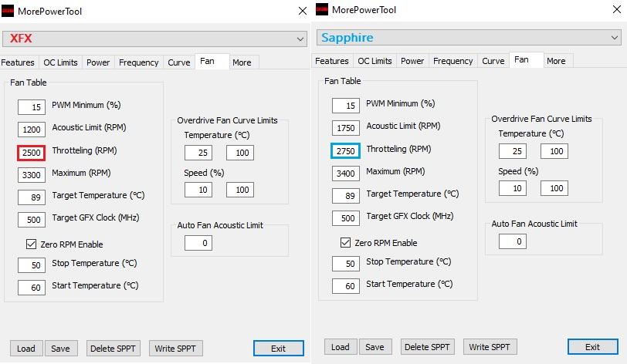This screenshot has width=627, height=364.
Task: Select the Curve tab in the XFX window
Action: [178, 62]
